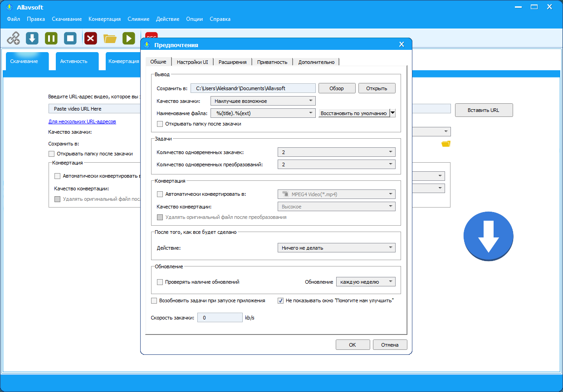Switch to Расширения tab
This screenshot has height=392, width=563.
point(233,62)
